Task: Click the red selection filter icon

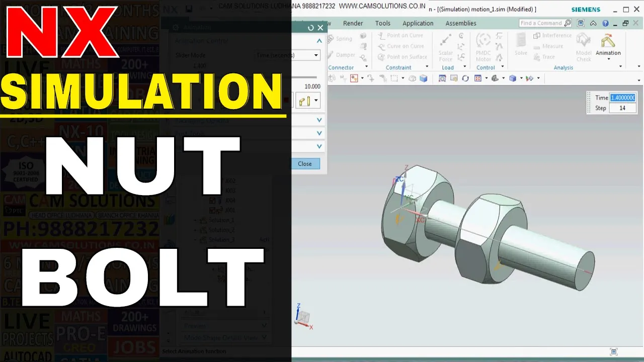Action: [x=354, y=78]
